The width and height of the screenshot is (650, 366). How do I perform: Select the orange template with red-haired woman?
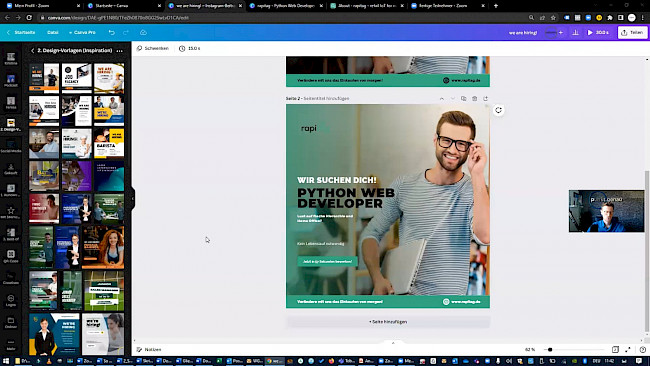click(103, 247)
